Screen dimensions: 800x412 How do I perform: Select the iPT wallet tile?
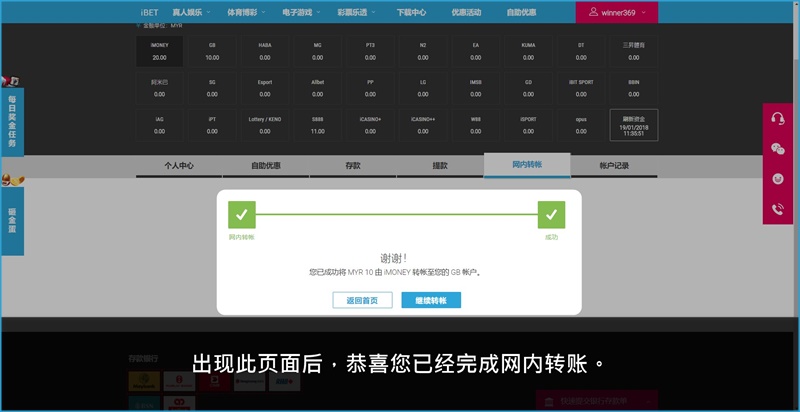(x=212, y=125)
